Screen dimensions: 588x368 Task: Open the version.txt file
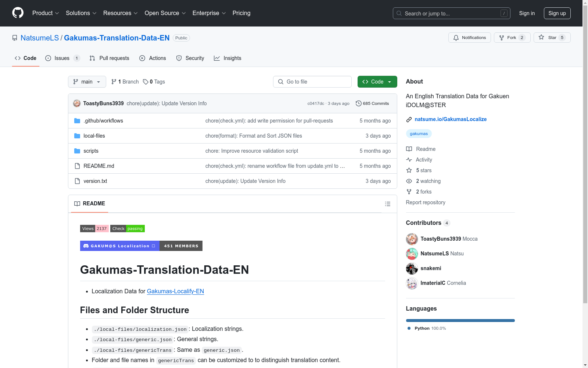95,181
